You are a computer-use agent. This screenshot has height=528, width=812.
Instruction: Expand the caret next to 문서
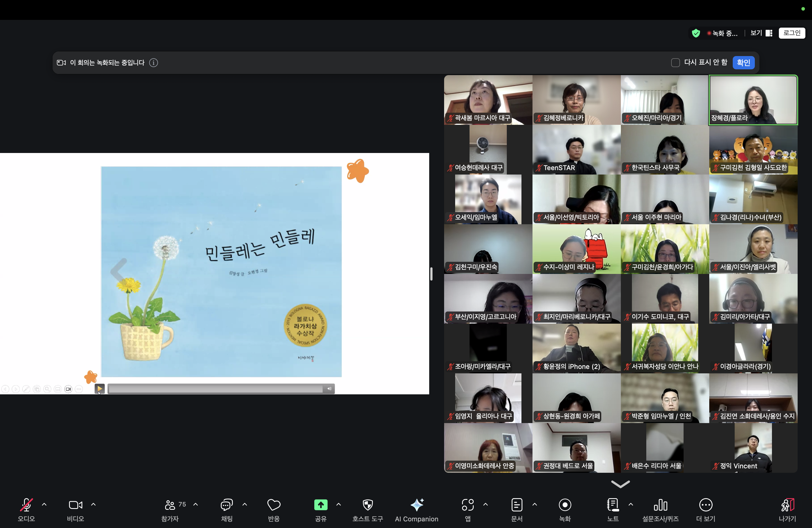coord(535,504)
